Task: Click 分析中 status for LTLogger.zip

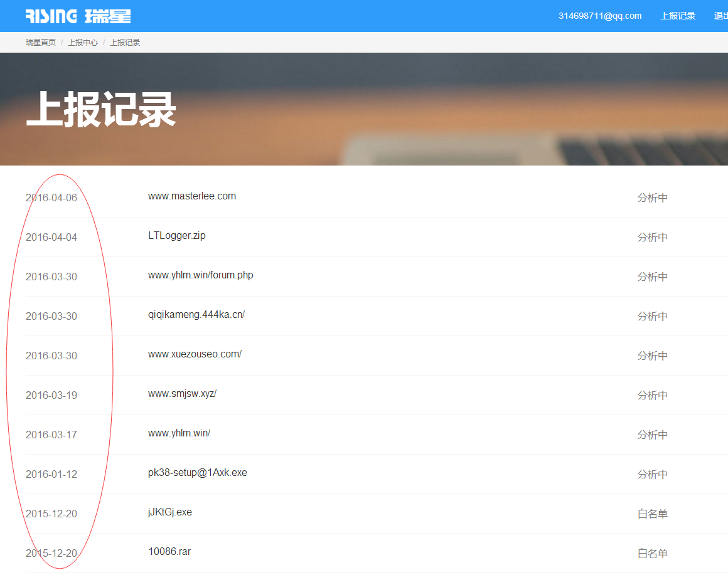Action: [652, 238]
